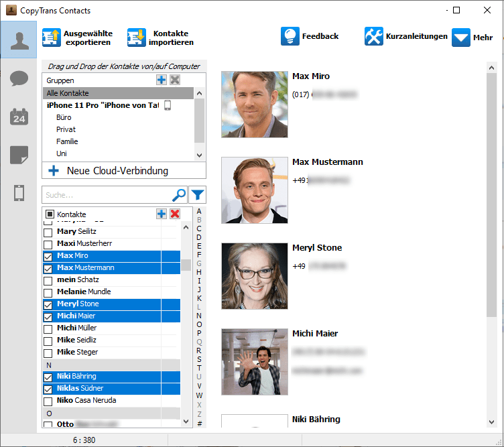Toggle the select-all Kontakte checkbox

[x=50, y=214]
